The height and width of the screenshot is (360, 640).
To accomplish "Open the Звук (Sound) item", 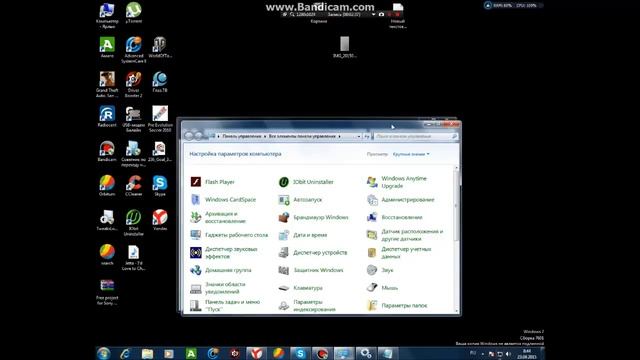I will pos(380,270).
